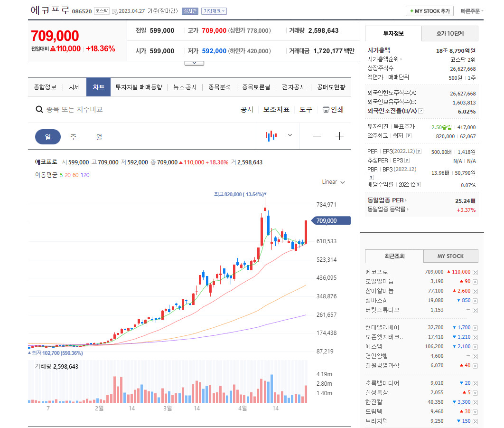504x428 pixels.
Task: Open 동일업종 PER details
Action: coord(387,200)
